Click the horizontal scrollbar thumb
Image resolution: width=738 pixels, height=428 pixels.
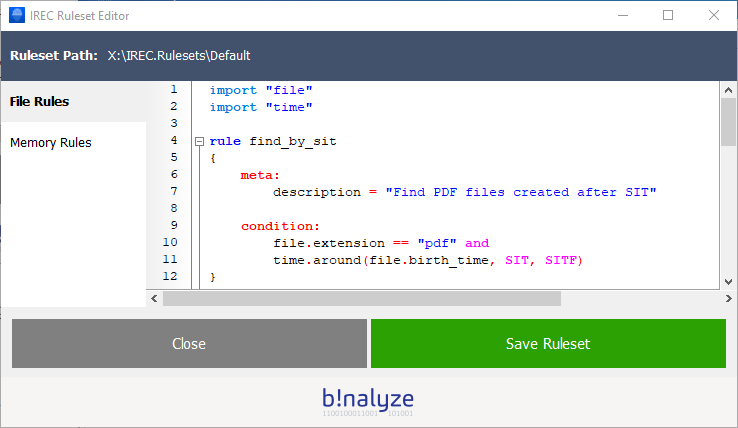click(362, 298)
